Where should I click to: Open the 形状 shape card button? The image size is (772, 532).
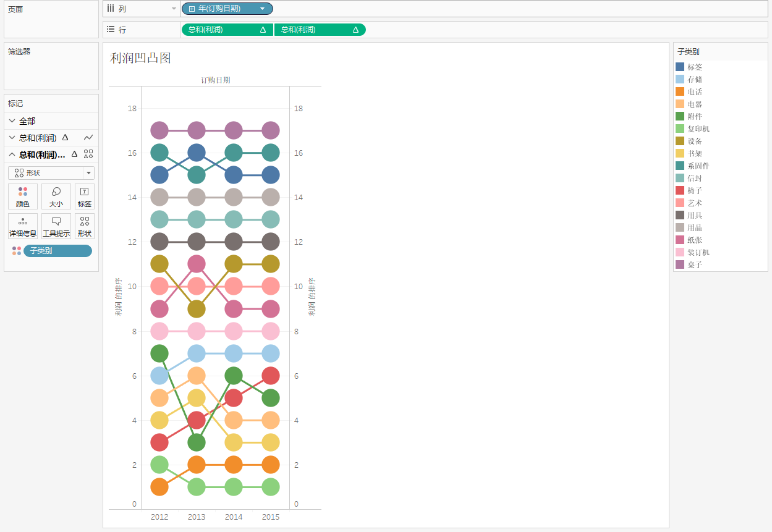point(85,226)
